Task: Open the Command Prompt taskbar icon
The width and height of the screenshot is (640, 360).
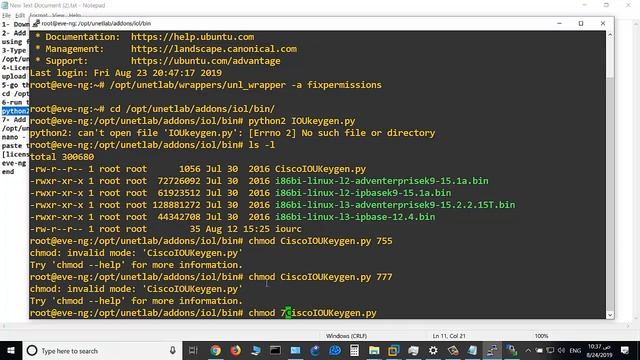Action: click(x=276, y=351)
